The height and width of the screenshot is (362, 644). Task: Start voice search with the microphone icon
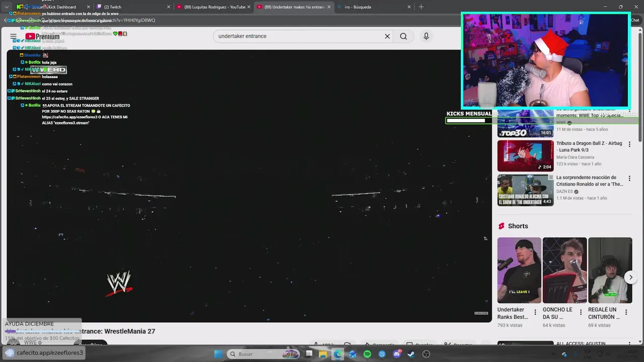click(426, 36)
